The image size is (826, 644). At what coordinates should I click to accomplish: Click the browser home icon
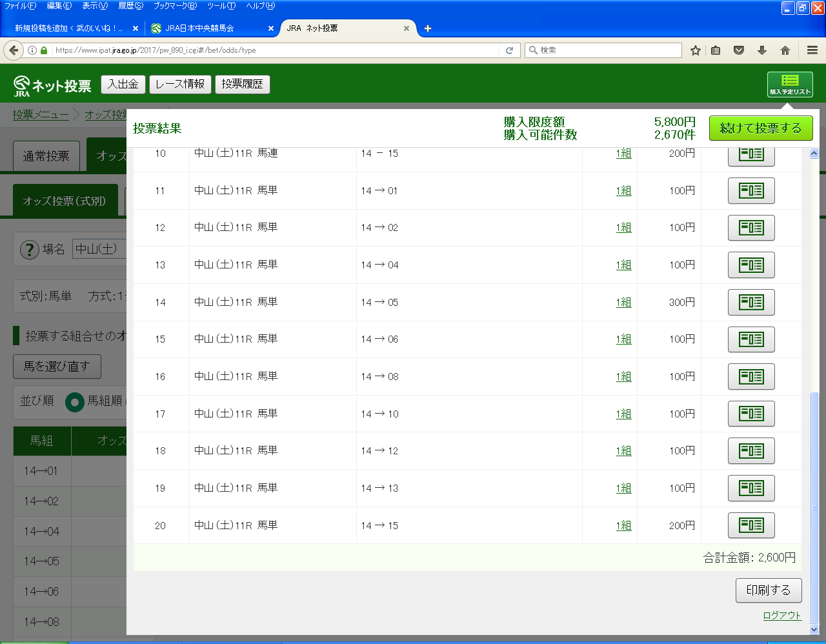click(x=785, y=50)
